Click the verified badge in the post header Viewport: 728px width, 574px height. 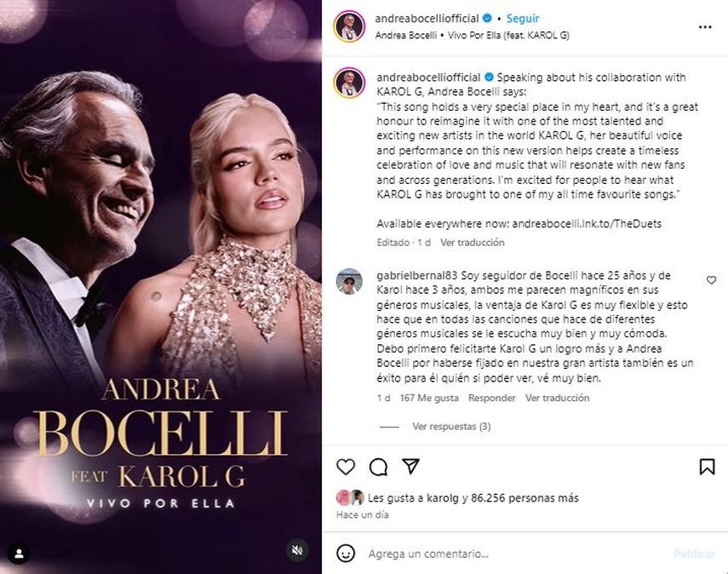coord(489,16)
